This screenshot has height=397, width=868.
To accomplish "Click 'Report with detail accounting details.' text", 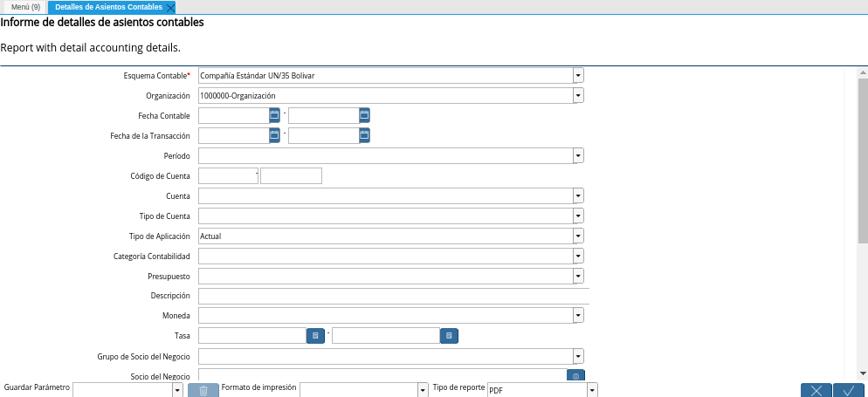I will [x=90, y=47].
